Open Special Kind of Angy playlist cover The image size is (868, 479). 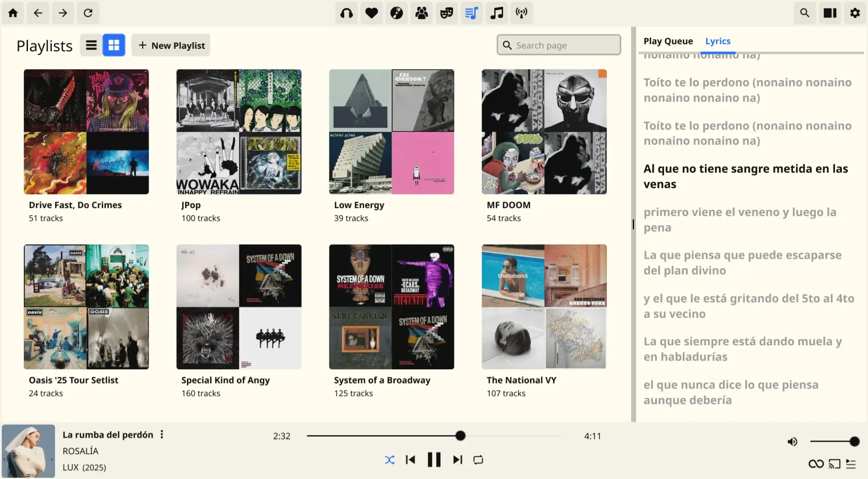[x=239, y=307]
